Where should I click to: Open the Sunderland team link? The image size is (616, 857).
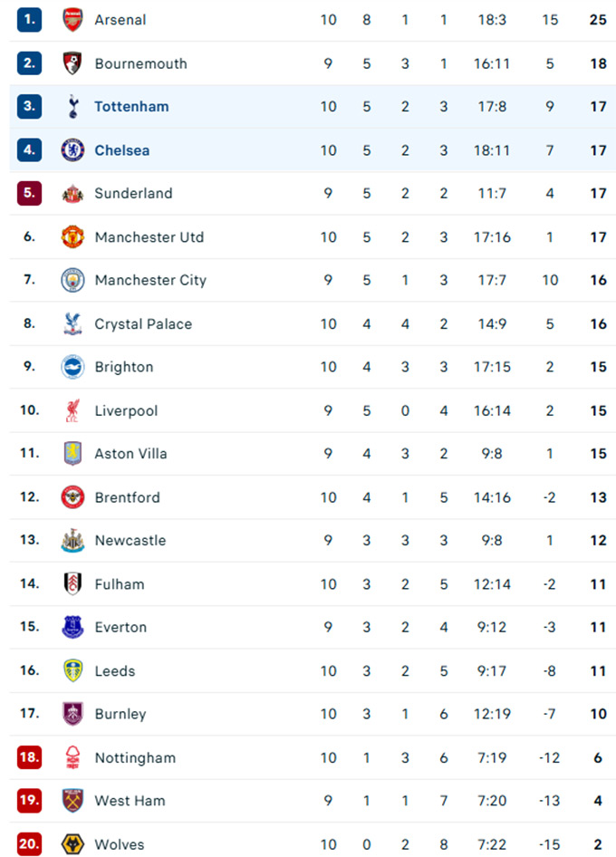click(133, 193)
